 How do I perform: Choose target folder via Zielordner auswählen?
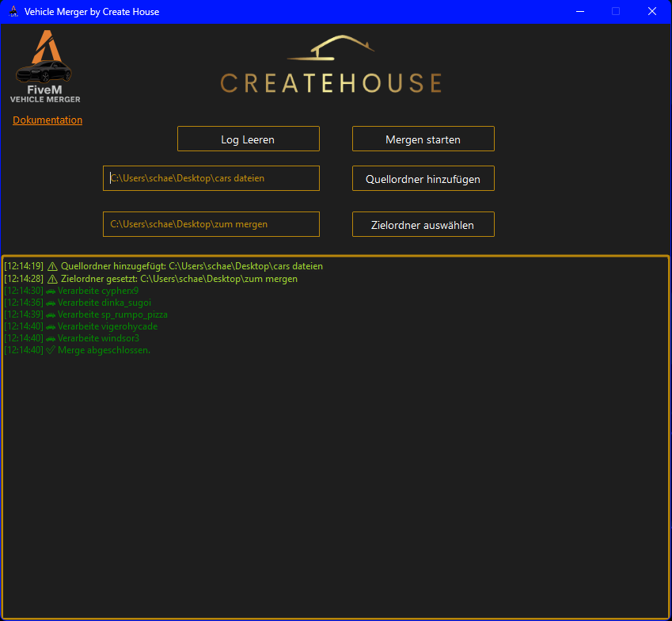pos(423,225)
